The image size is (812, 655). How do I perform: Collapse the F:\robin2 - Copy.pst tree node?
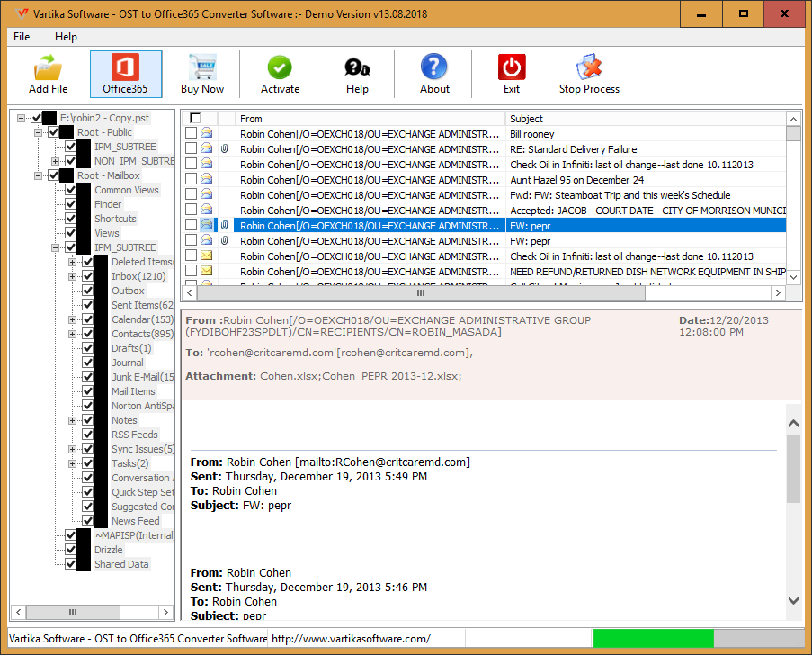[21, 118]
